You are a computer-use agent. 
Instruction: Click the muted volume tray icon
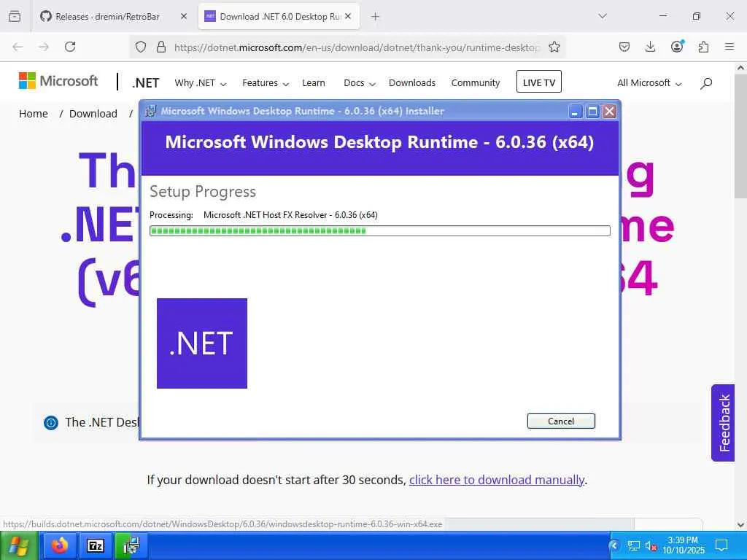pos(651,546)
